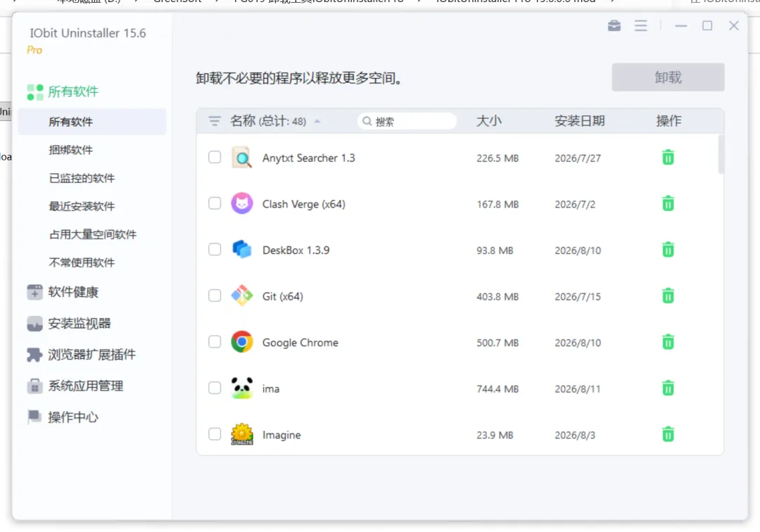
Task: Expand the 所有软件 main category
Action: click(63, 91)
